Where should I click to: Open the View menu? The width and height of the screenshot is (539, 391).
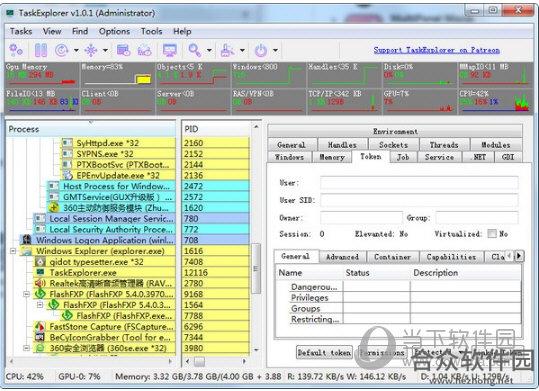coord(52,31)
